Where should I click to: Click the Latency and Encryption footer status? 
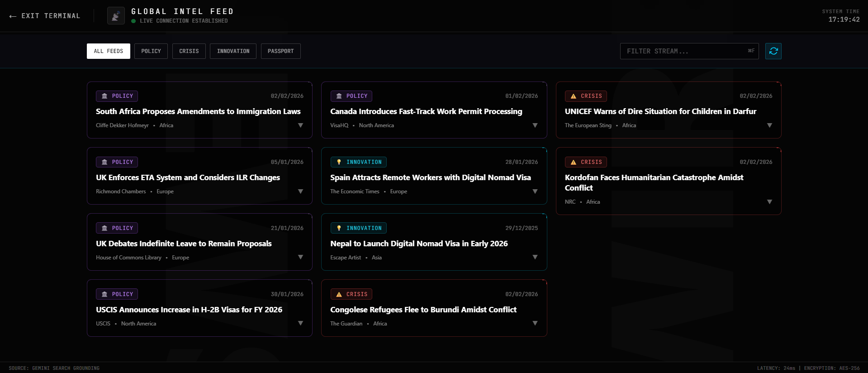[808, 368]
